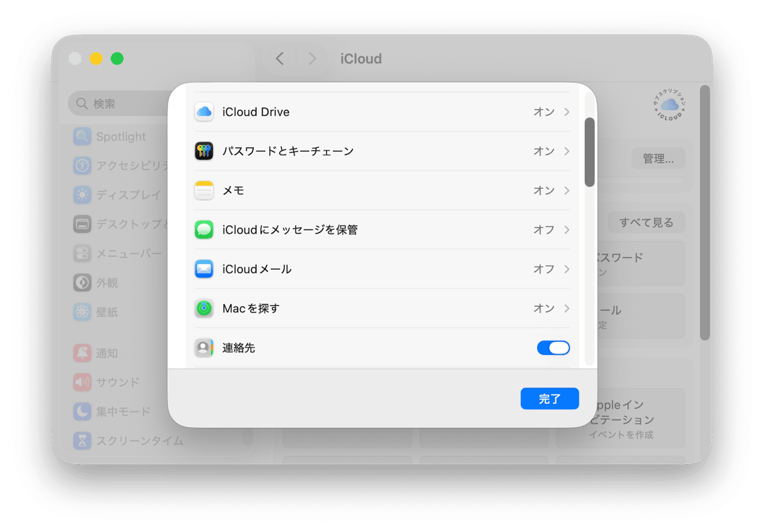Select 通知 label in the sidebar
Image resolution: width=764 pixels, height=532 pixels.
(107, 353)
